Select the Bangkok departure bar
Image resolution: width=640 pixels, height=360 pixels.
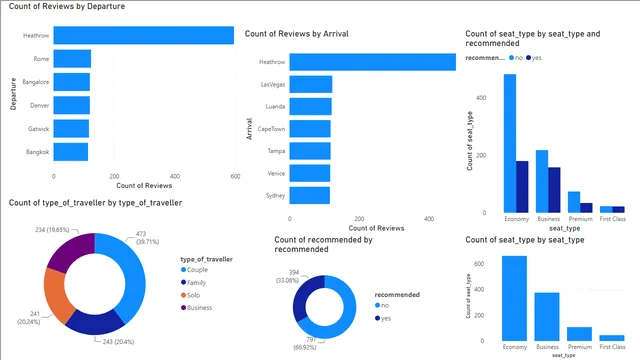[71, 151]
